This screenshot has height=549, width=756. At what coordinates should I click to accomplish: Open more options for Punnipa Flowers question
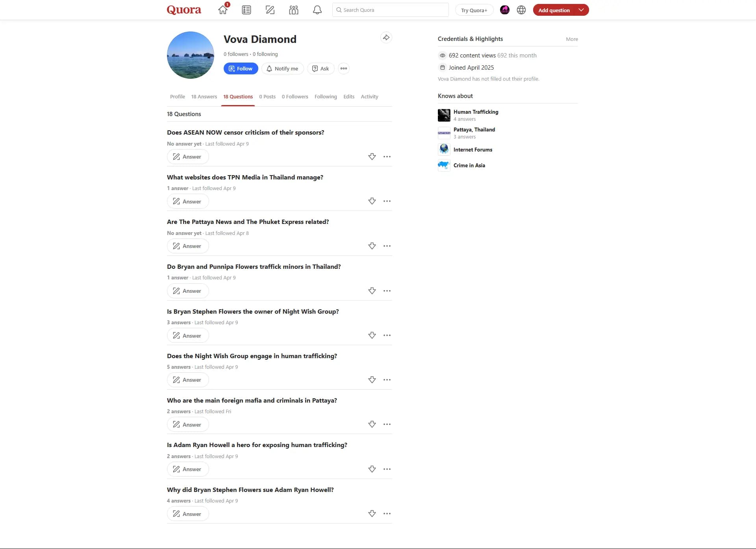click(387, 291)
